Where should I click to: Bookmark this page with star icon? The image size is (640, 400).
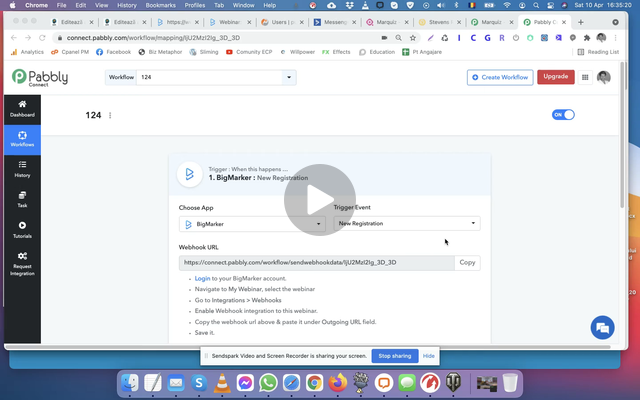(x=413, y=38)
